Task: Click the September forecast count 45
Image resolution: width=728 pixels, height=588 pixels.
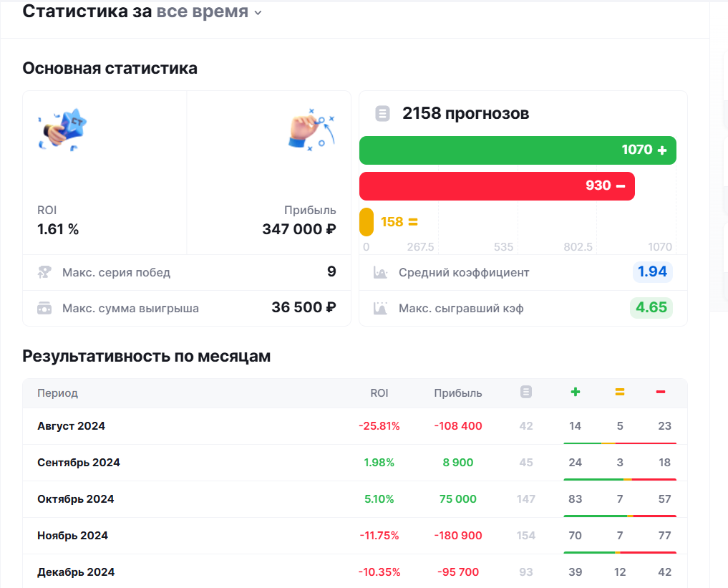Action: (526, 463)
